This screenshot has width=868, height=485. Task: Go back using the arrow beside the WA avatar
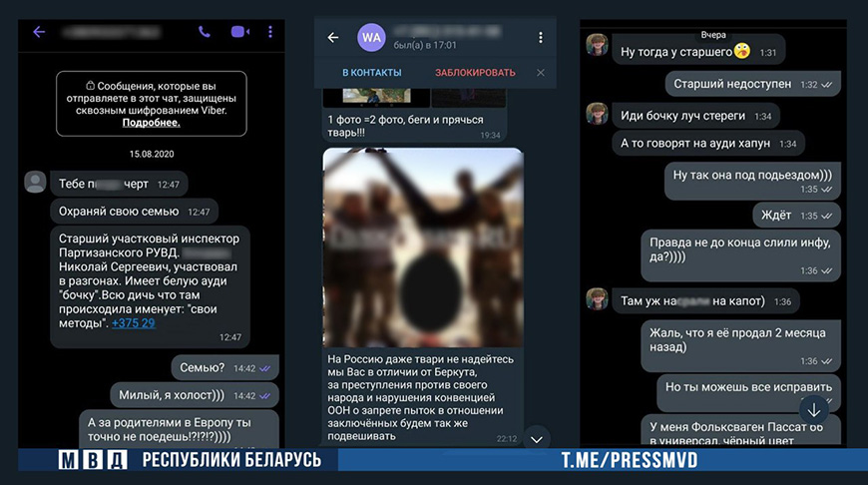pos(333,38)
